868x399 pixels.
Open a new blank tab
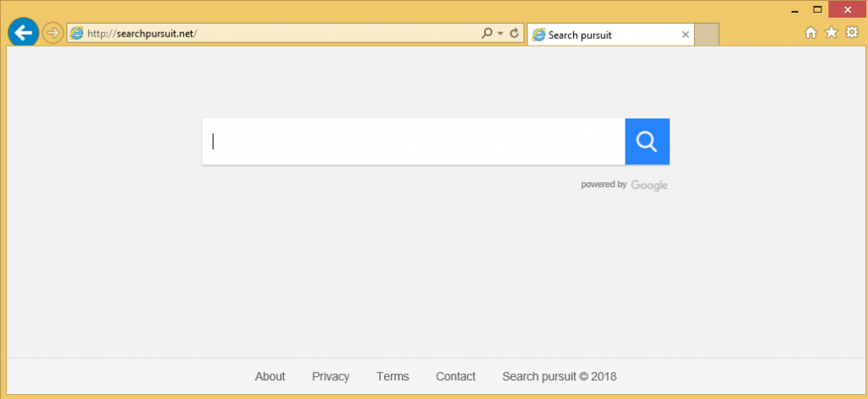(x=707, y=35)
